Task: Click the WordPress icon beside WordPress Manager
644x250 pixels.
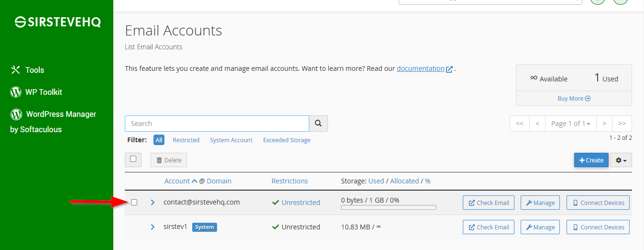Action: point(16,114)
